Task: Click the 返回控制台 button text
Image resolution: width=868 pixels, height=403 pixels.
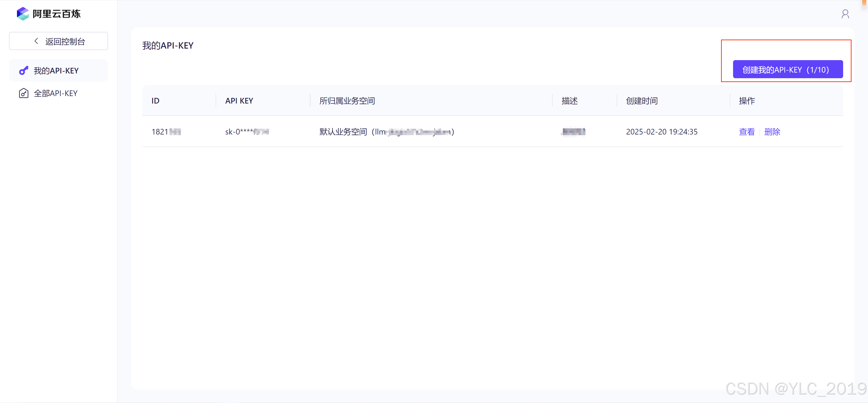Action: pyautogui.click(x=65, y=41)
